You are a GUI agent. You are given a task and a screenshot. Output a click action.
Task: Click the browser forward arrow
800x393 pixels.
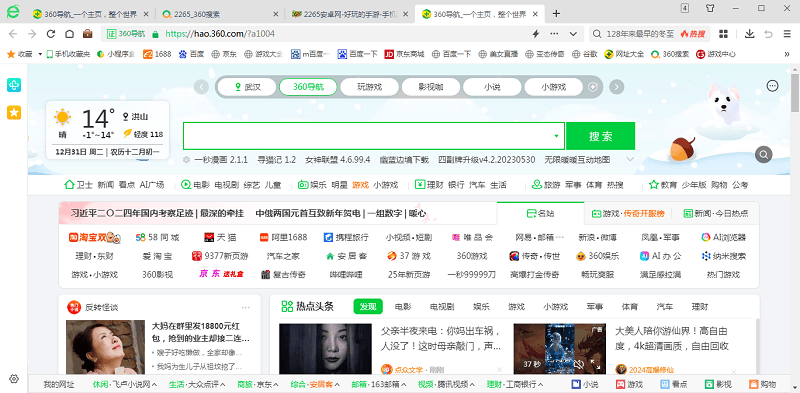[x=32, y=34]
